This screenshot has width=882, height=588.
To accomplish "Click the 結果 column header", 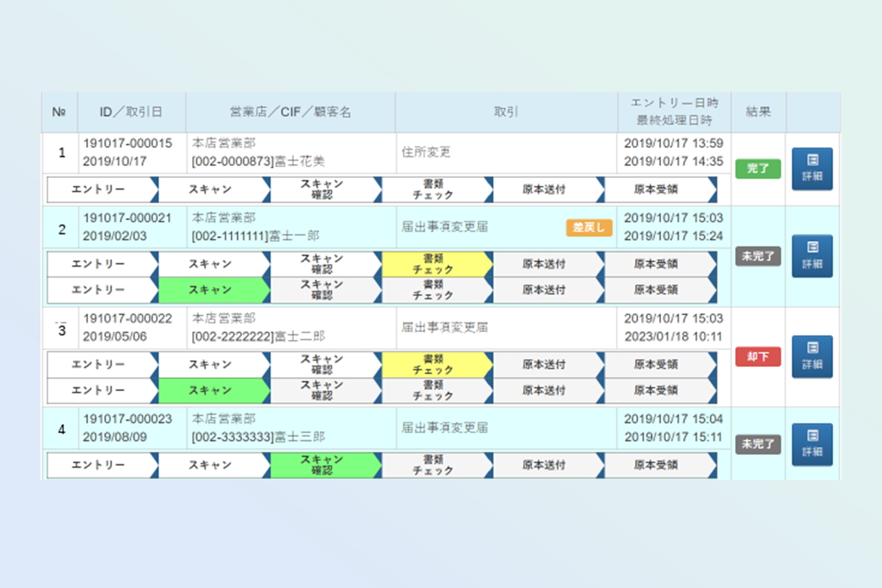I will [758, 112].
